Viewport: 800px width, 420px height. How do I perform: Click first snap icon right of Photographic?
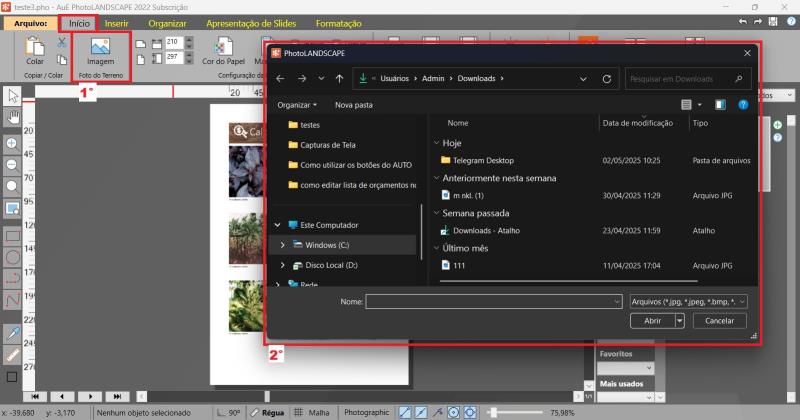[405, 412]
